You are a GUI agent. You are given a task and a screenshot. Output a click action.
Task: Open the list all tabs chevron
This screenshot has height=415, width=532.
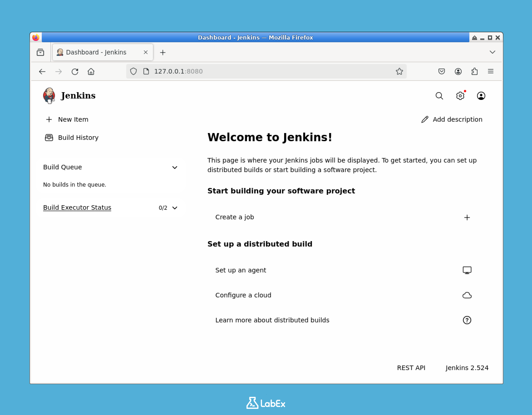(493, 52)
